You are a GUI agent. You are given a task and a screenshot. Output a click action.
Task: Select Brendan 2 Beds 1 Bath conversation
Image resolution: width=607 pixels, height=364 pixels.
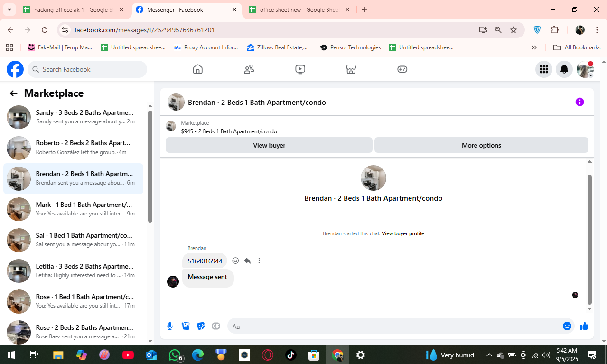tap(74, 178)
